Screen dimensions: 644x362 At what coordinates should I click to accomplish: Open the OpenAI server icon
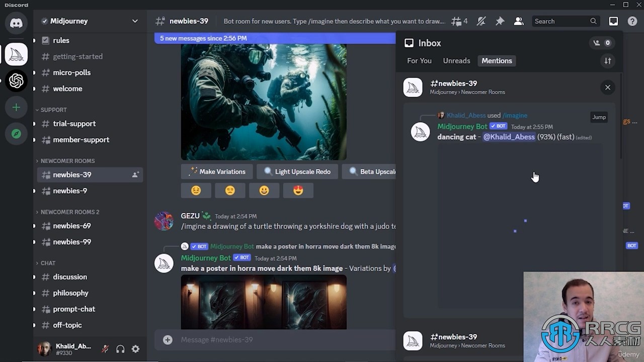[x=16, y=80]
